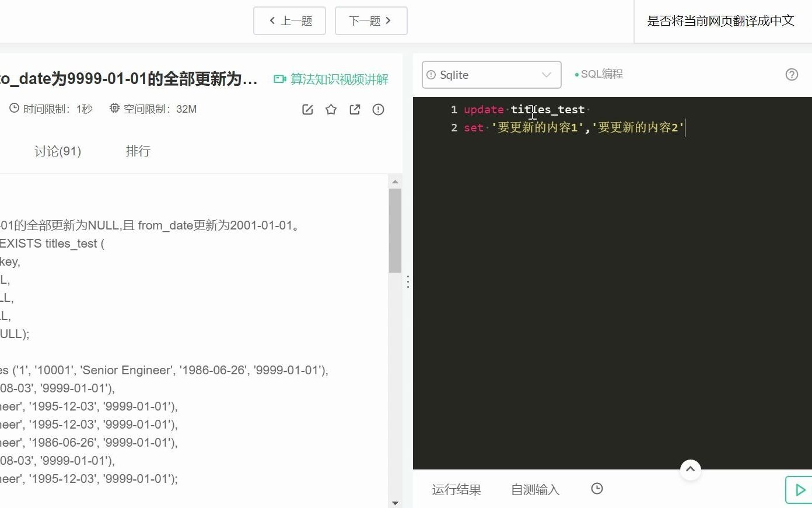This screenshot has width=812, height=508.
Task: Go to next question 下一题
Action: click(371, 21)
